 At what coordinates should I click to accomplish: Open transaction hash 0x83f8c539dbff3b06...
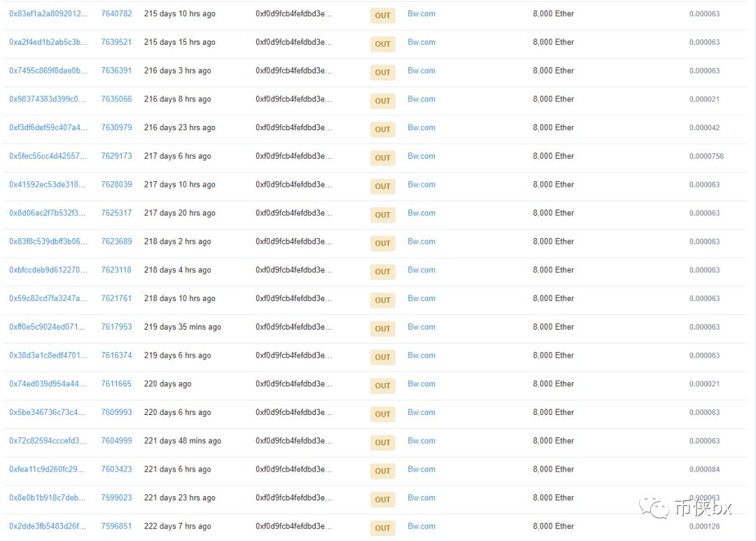48,241
